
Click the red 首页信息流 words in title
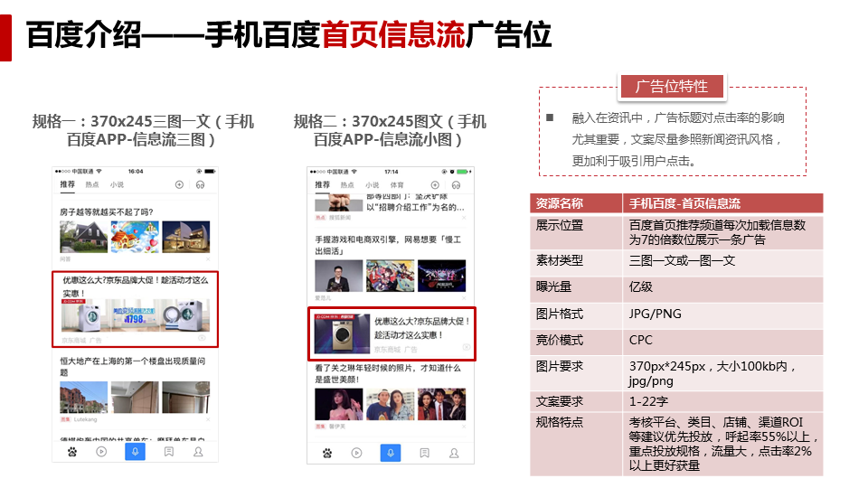(393, 34)
